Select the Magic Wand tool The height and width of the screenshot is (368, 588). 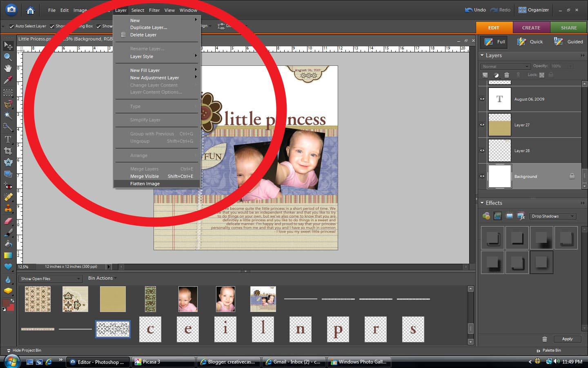(x=8, y=115)
